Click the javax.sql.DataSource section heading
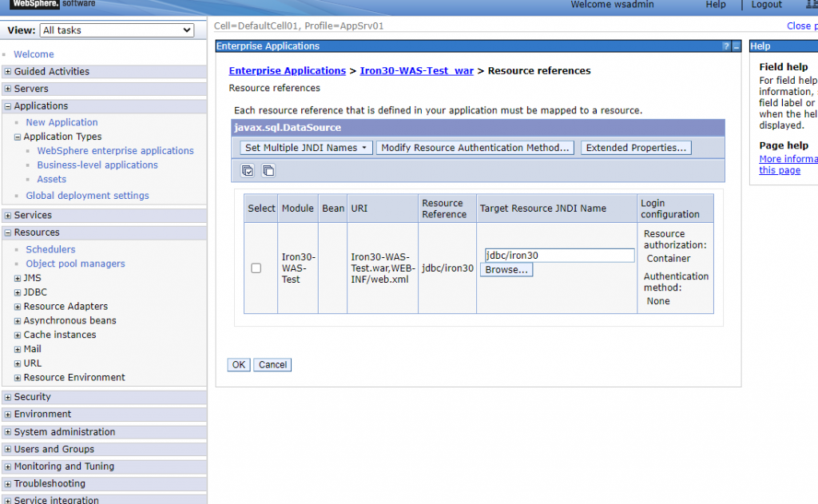This screenshot has height=504, width=818. (288, 128)
